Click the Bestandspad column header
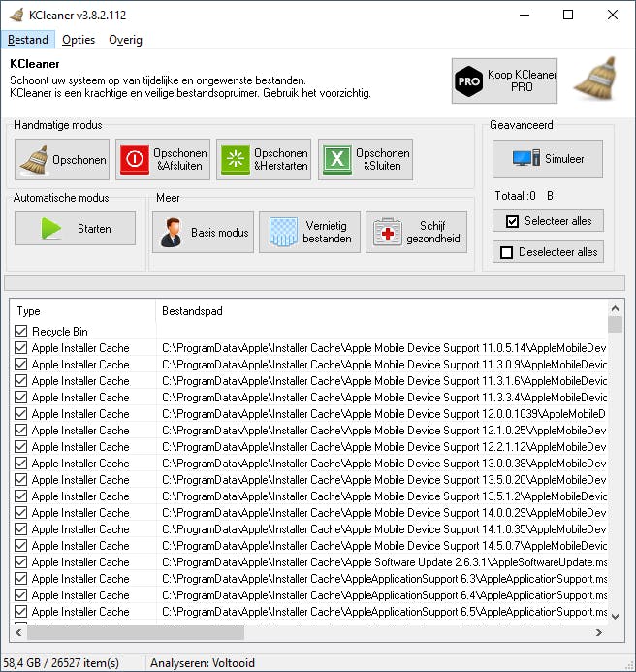This screenshot has width=636, height=672. point(381,310)
